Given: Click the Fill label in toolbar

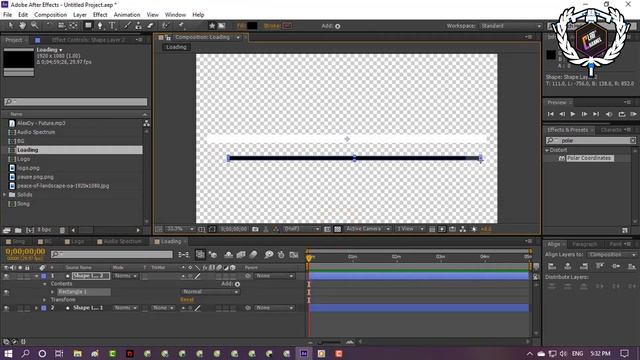Looking at the screenshot, I should coord(241,26).
